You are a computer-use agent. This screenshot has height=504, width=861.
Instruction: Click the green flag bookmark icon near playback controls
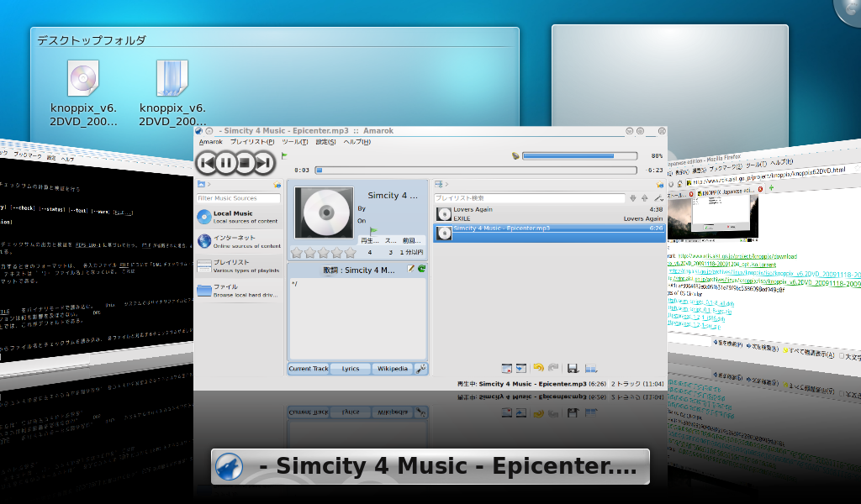pos(284,155)
